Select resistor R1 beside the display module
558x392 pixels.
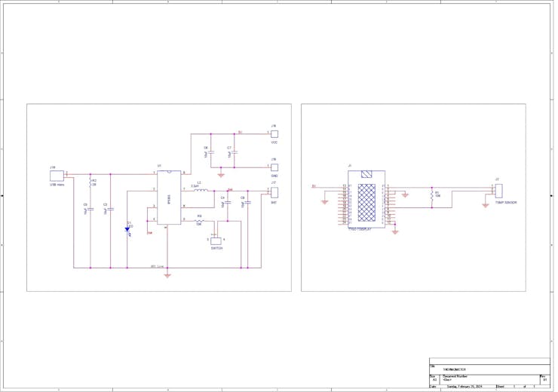tap(431, 195)
